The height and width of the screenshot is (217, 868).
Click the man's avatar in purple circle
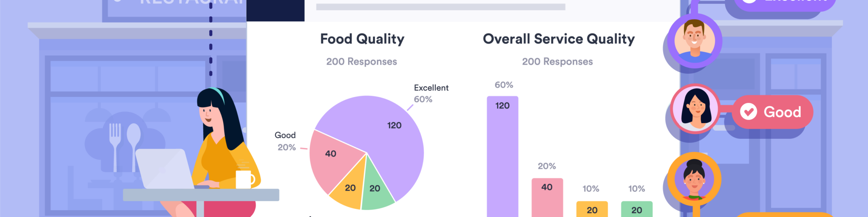pos(694,41)
